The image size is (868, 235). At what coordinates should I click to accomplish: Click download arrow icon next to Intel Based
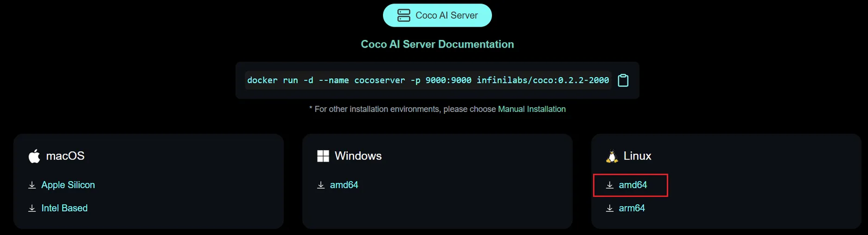[x=32, y=208]
